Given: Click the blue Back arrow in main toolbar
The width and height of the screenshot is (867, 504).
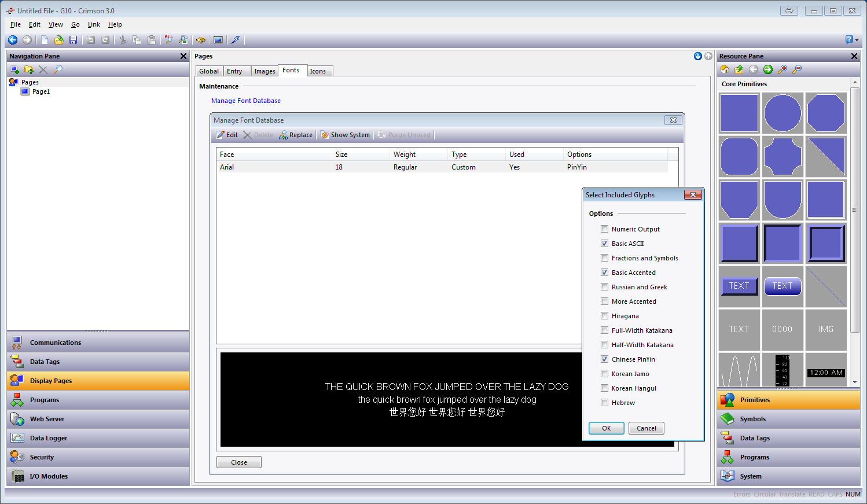Looking at the screenshot, I should tap(13, 40).
